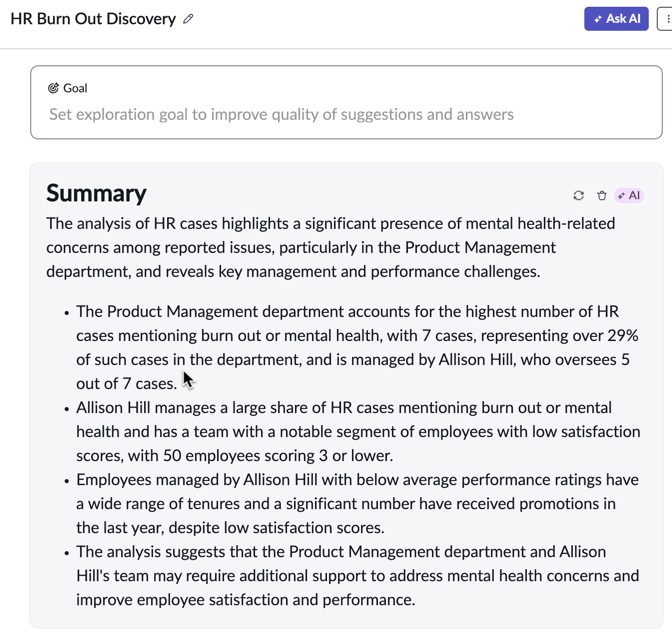Click the bullet starting 'Allison Hill manages a large share'
This screenshot has height=636, width=672.
[358, 432]
